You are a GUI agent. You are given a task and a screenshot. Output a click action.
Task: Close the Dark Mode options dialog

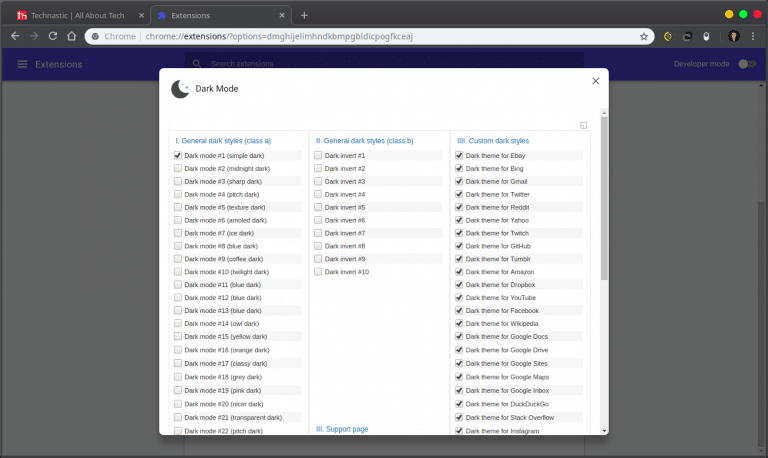pos(596,81)
